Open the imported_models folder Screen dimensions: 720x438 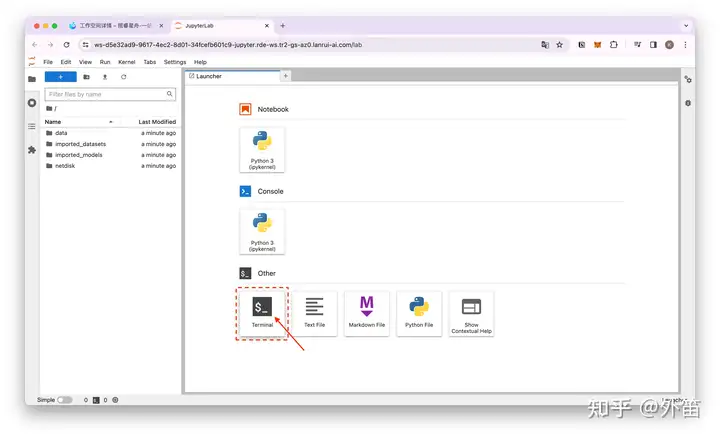(x=111, y=155)
